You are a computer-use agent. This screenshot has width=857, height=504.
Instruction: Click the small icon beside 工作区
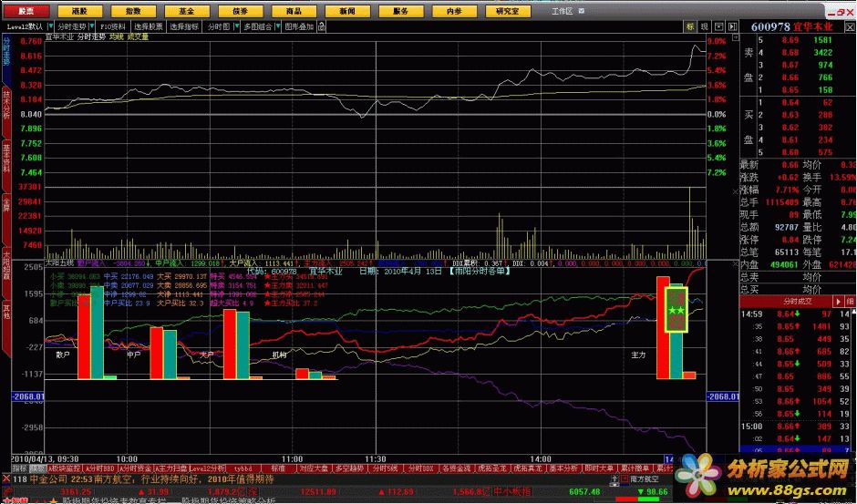coord(583,11)
